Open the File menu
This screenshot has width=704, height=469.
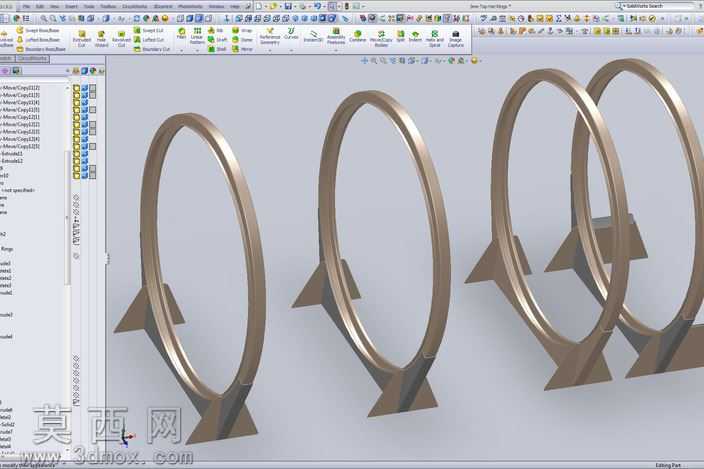coord(26,7)
